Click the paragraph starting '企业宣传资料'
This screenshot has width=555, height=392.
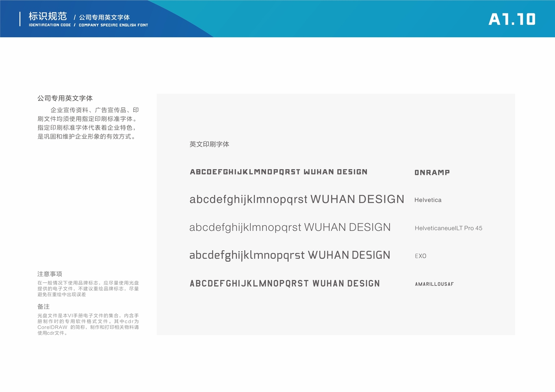[x=88, y=123]
